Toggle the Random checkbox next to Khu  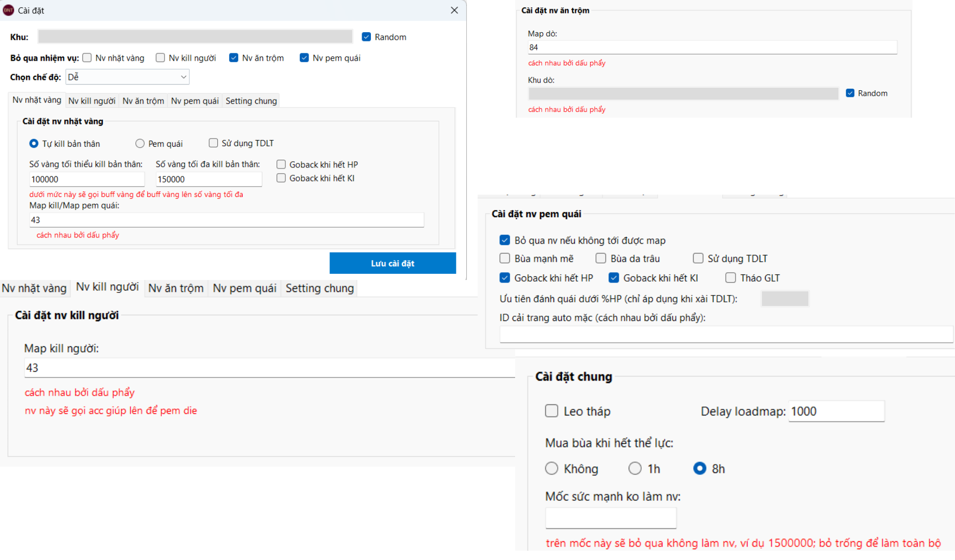366,37
